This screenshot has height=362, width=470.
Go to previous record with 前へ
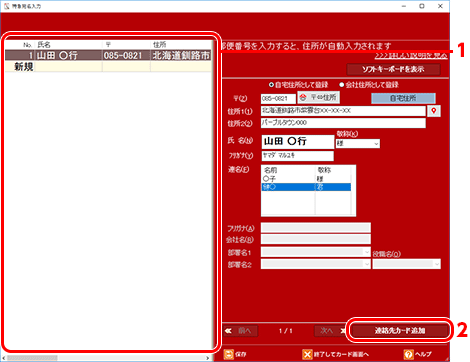click(241, 331)
